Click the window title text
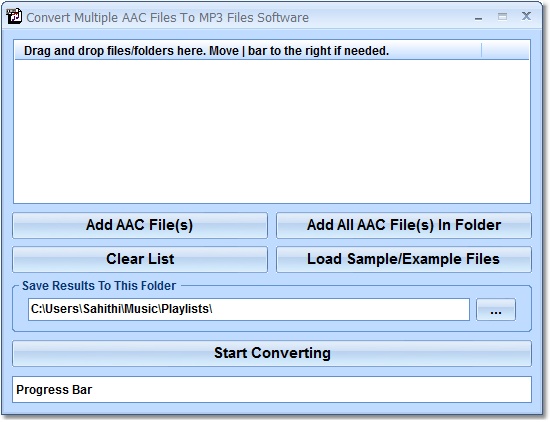 (x=168, y=18)
